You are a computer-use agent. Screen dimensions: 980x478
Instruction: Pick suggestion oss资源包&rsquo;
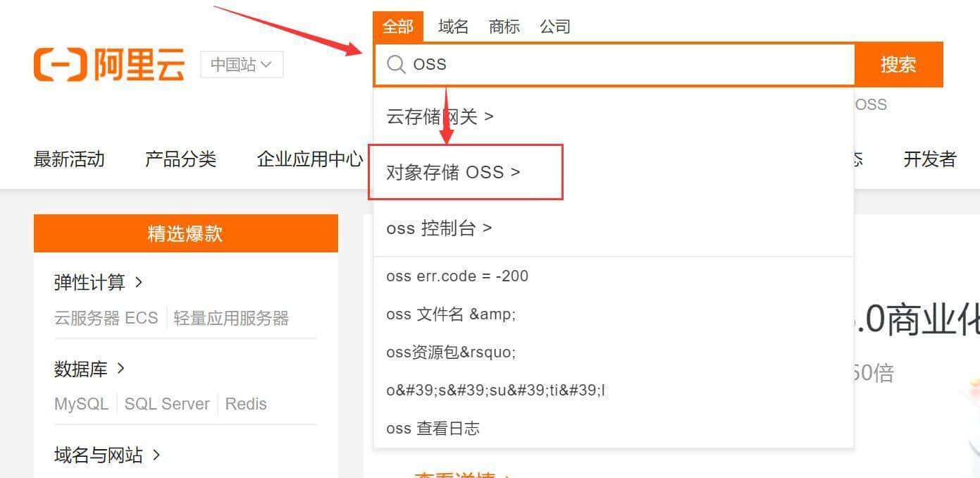[451, 352]
